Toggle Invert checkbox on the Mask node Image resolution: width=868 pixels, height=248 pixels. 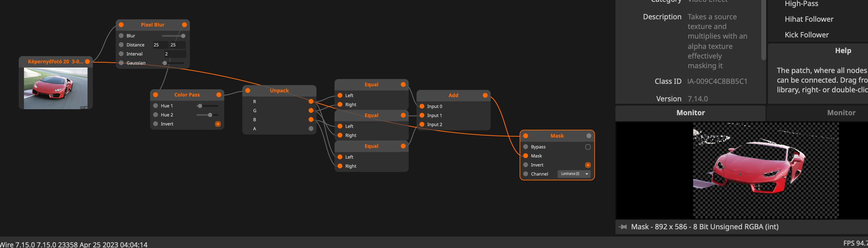[588, 165]
